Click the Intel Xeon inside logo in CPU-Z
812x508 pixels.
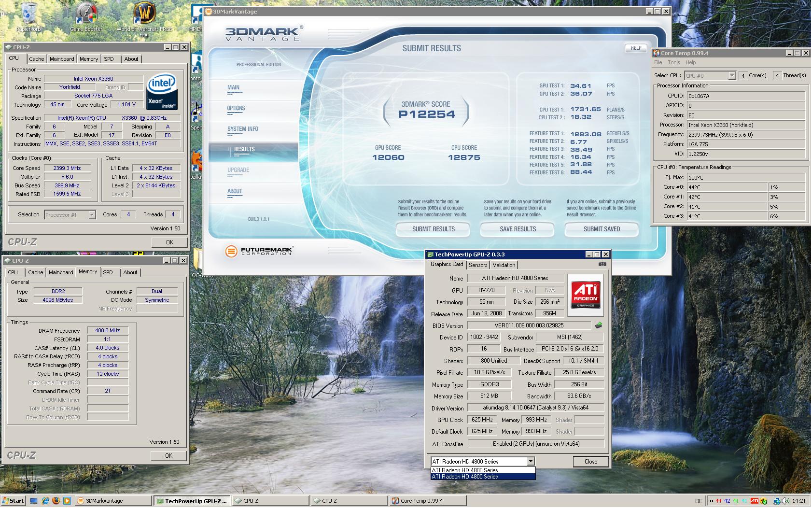click(162, 91)
